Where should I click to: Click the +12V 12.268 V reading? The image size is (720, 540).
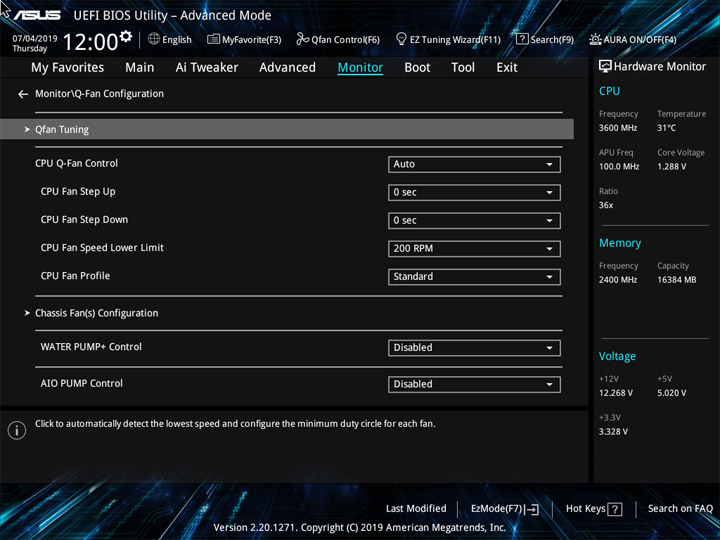615,393
